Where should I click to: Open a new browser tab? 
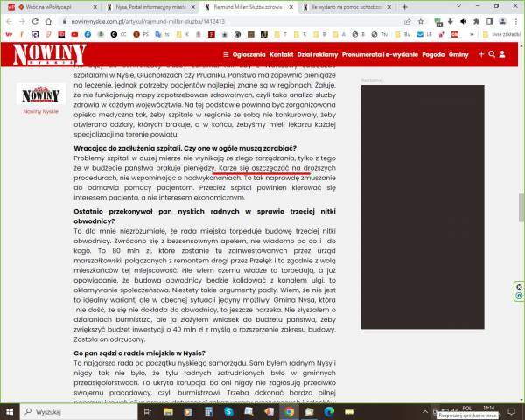tap(404, 7)
